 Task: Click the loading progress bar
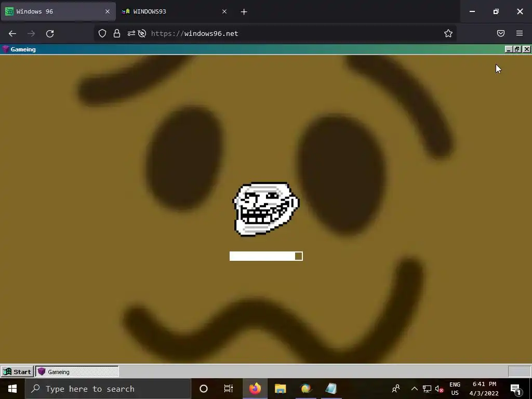266,256
